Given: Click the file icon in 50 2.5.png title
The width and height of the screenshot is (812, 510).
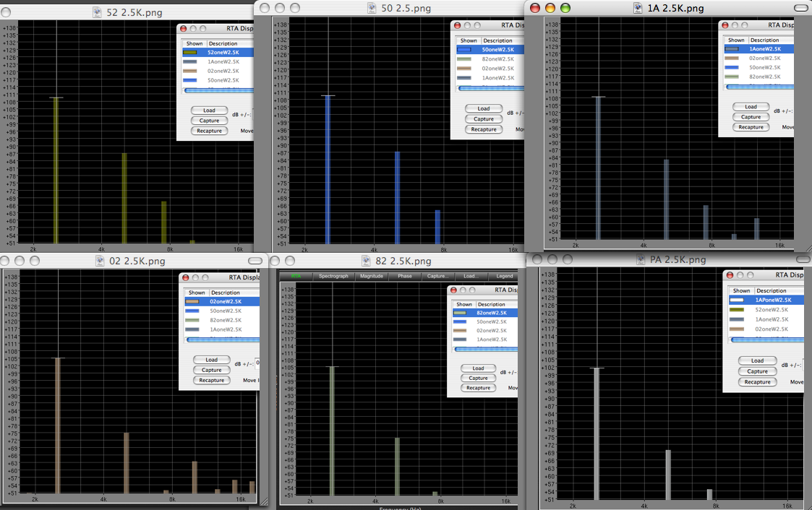Looking at the screenshot, I should click(372, 8).
